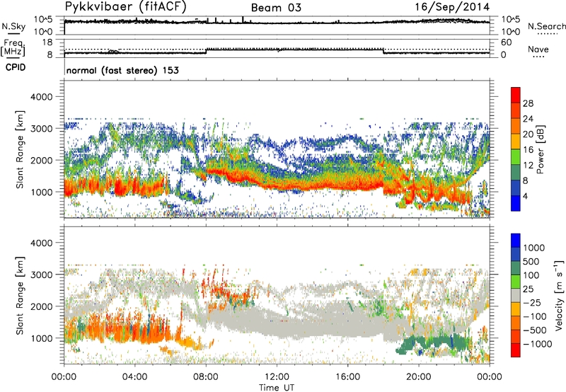The image size is (566, 392).
Task: Click the 18 tick on frequency axis
Action: tap(47, 42)
